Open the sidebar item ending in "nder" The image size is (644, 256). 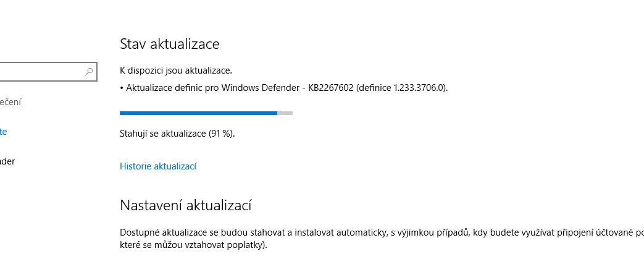(x=7, y=161)
